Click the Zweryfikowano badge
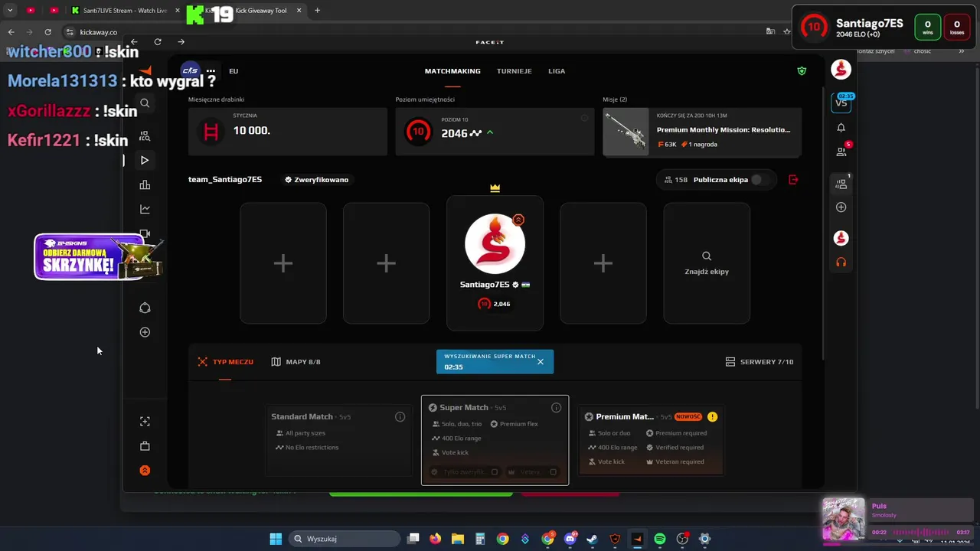 click(x=316, y=180)
